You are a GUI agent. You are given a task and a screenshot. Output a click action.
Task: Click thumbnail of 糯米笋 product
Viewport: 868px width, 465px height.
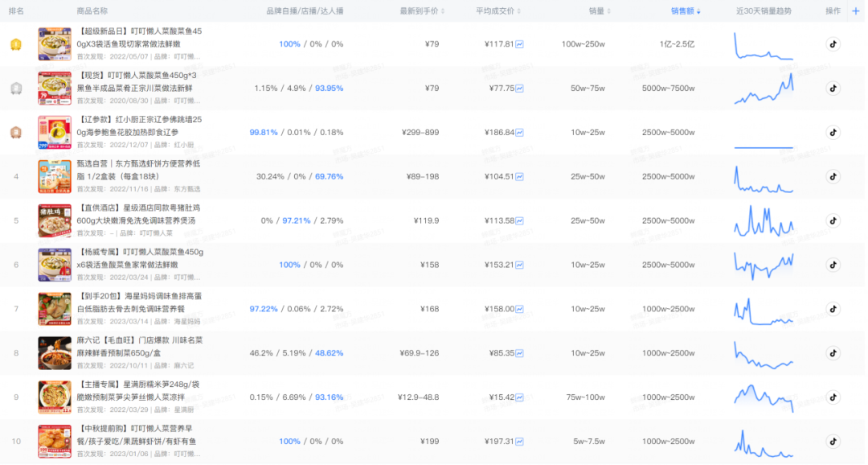click(55, 398)
